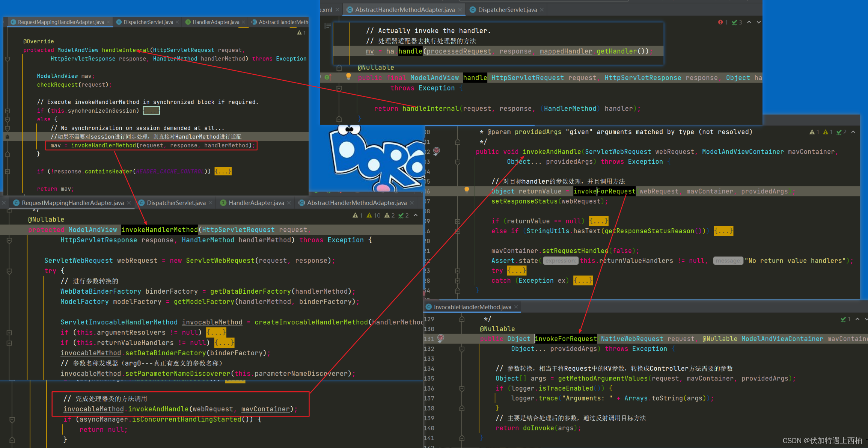Click handleInternal call in return statement
Screen dimensions: 868x448
[430, 109]
